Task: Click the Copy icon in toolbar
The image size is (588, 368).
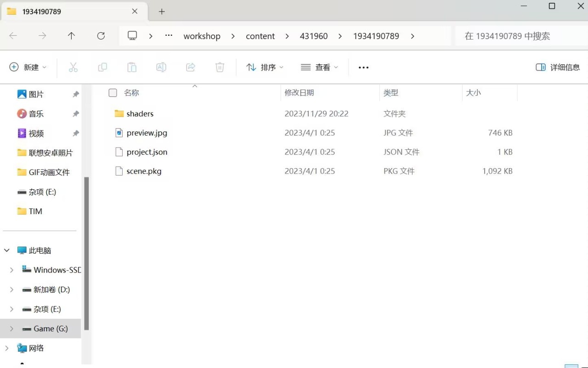Action: (102, 68)
